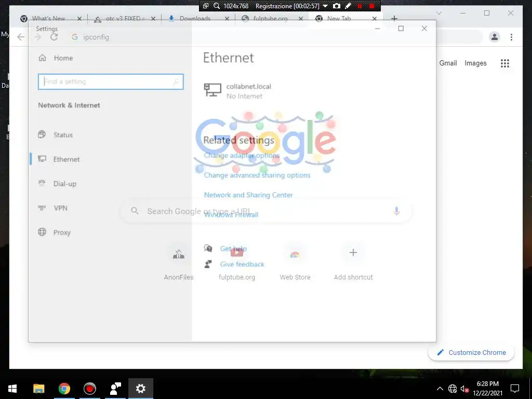Open recorder dropdown arrow next to Registrazione
Image resolution: width=532 pixels, height=399 pixels.
(325, 6)
